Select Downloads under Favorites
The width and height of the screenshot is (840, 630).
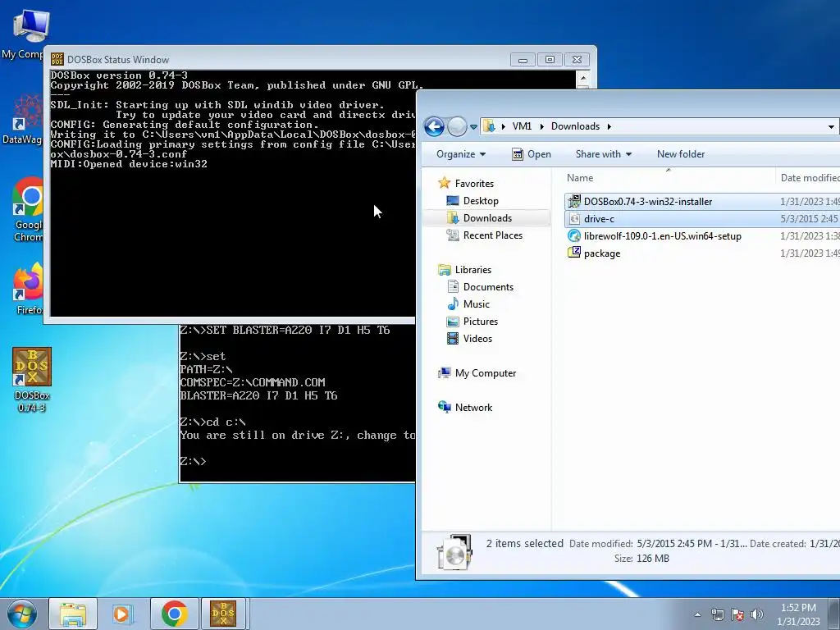487,218
